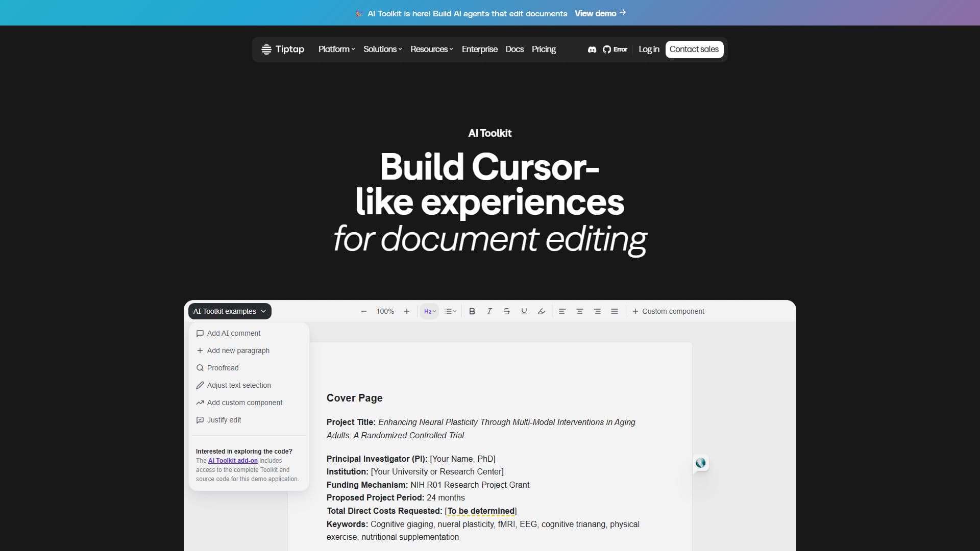Viewport: 980px width, 551px height.
Task: Click the Tiptap logo
Action: [283, 49]
